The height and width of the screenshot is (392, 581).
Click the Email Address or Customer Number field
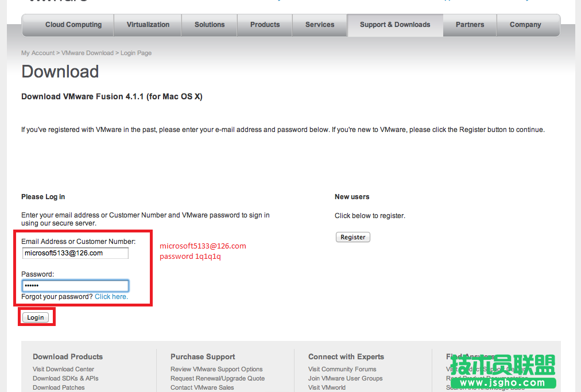(x=75, y=253)
